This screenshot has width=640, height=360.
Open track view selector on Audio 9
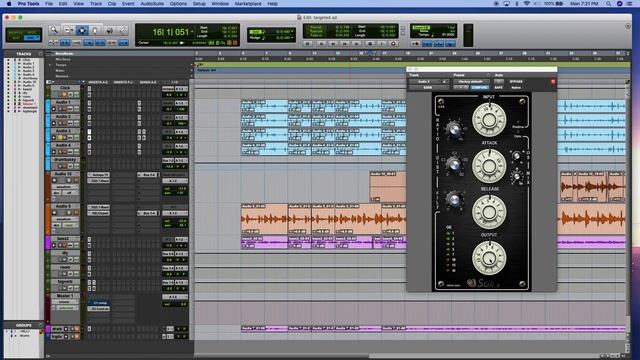pos(64,219)
